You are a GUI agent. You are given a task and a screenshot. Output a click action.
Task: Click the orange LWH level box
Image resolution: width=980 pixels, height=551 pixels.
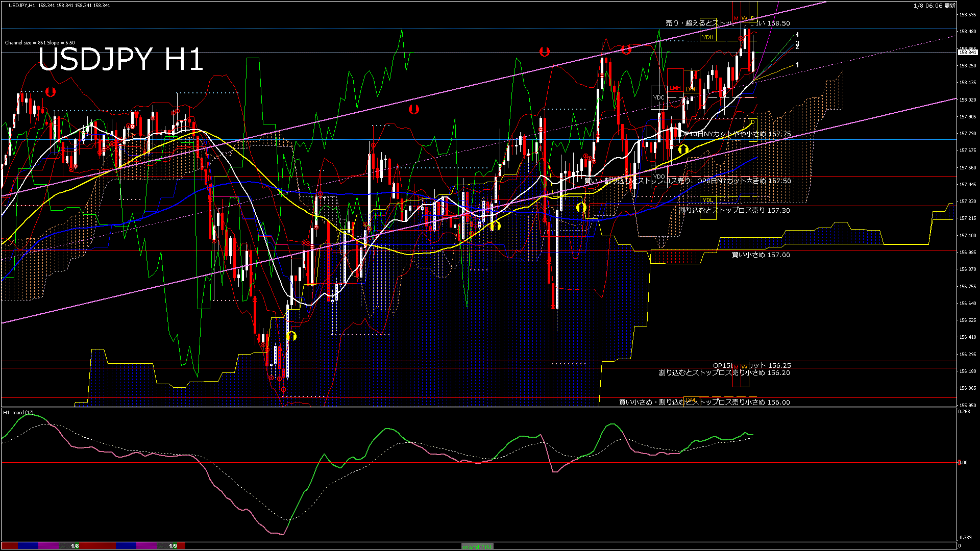692,89
